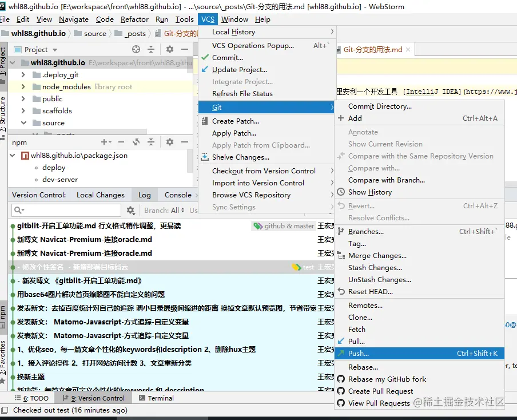Open the Tools menu
This screenshot has height=420, width=517.
click(184, 19)
